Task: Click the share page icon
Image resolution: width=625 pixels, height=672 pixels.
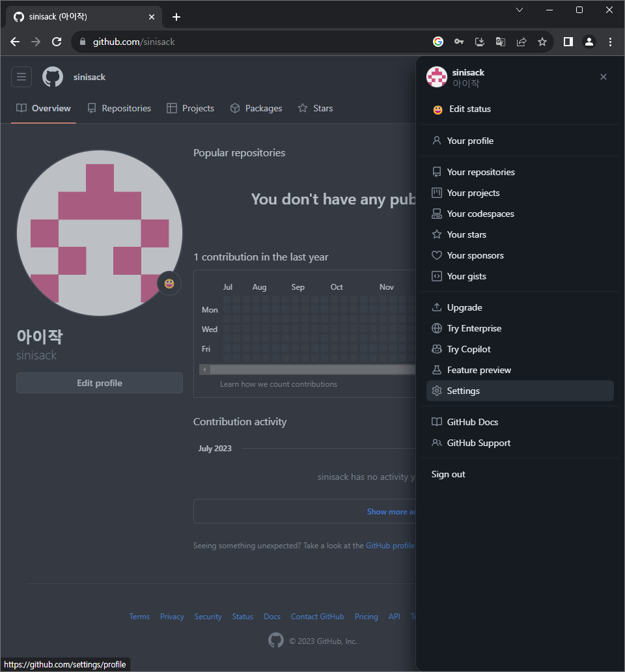Action: (521, 42)
